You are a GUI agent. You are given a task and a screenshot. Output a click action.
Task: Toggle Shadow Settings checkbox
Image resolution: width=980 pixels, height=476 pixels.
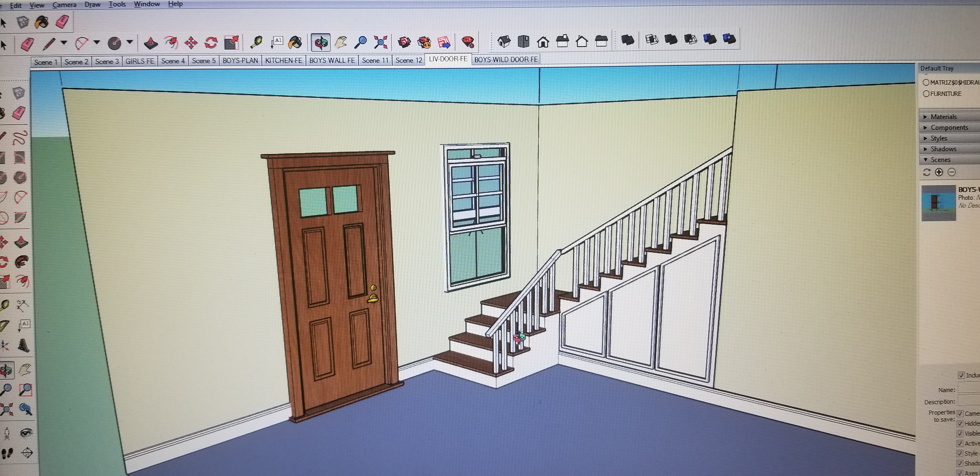[x=960, y=463]
